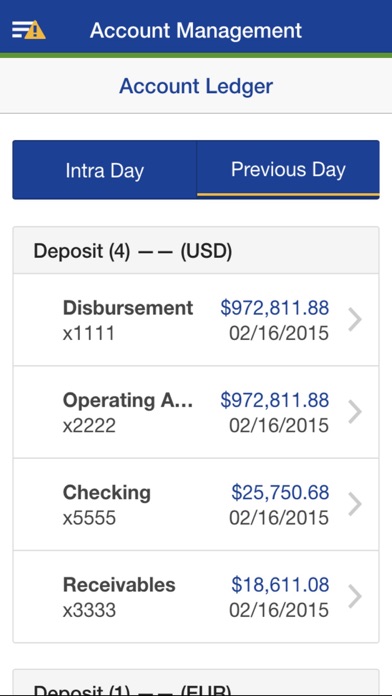This screenshot has width=392, height=696.
Task: Open Disbursement x1111 chevron arrow
Action: pos(355,320)
